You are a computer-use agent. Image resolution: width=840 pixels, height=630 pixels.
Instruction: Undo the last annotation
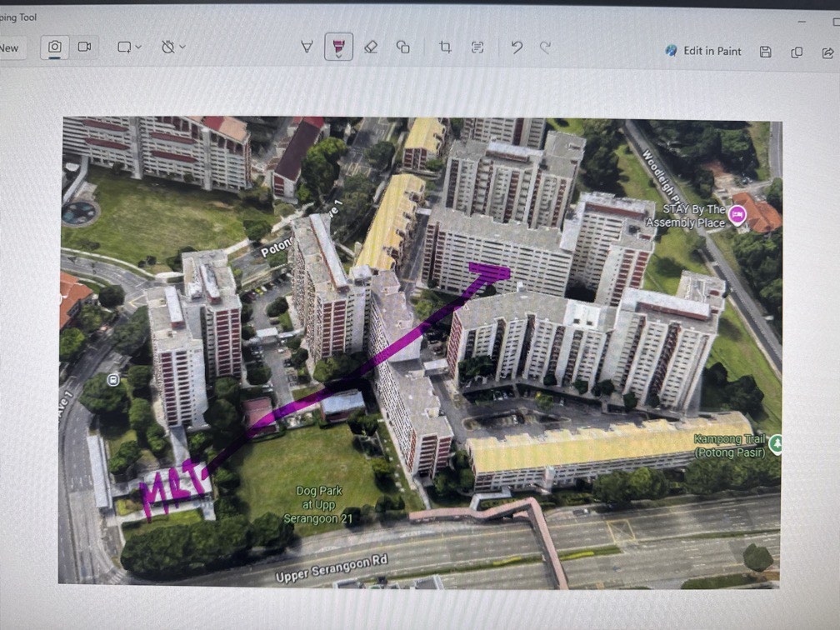[x=517, y=47]
